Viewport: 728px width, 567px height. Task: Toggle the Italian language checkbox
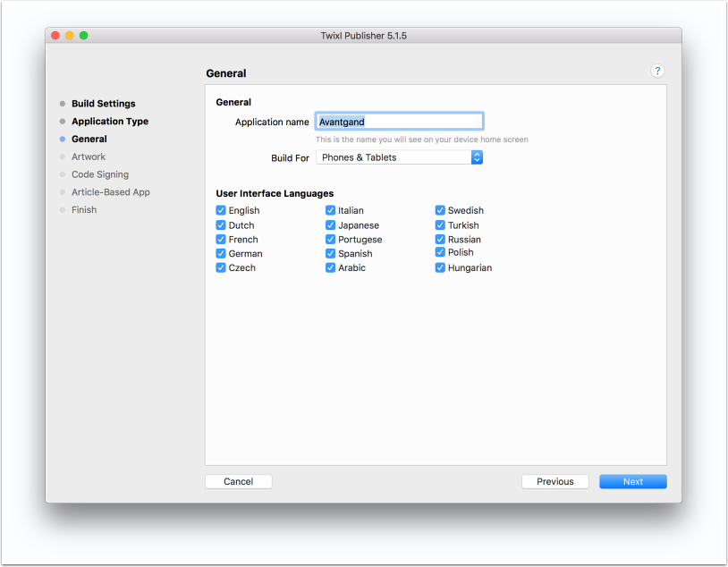tap(331, 210)
